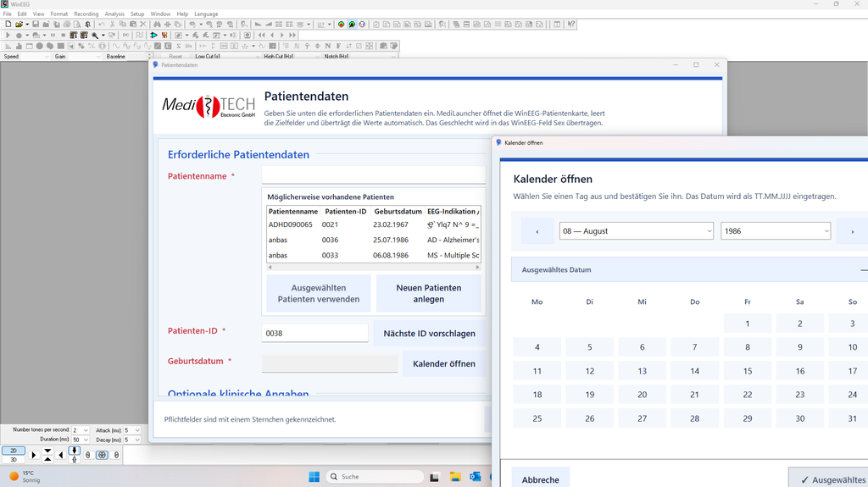
Task: Click the solid down-arrow button at bottom
Action: [x=75, y=451]
